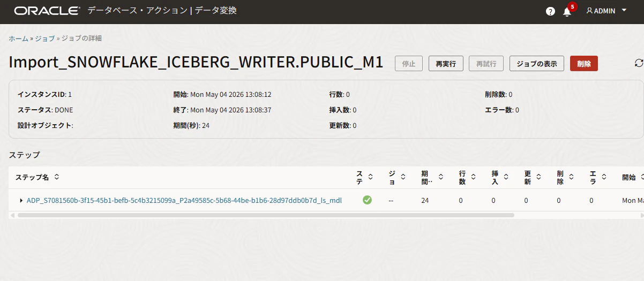Click the 'ステータス: DONE' text
Image resolution: width=644 pixels, height=281 pixels.
[x=45, y=110]
